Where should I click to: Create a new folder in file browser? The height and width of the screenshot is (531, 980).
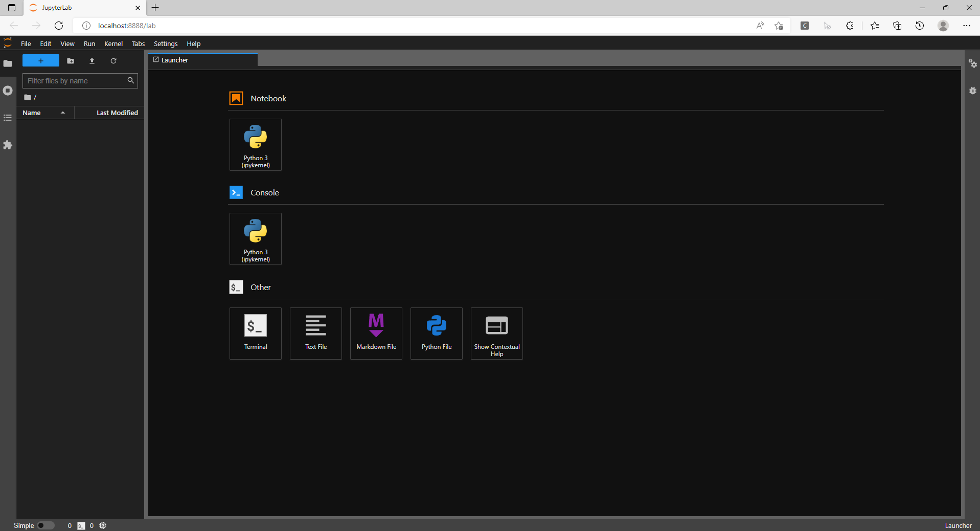click(71, 61)
